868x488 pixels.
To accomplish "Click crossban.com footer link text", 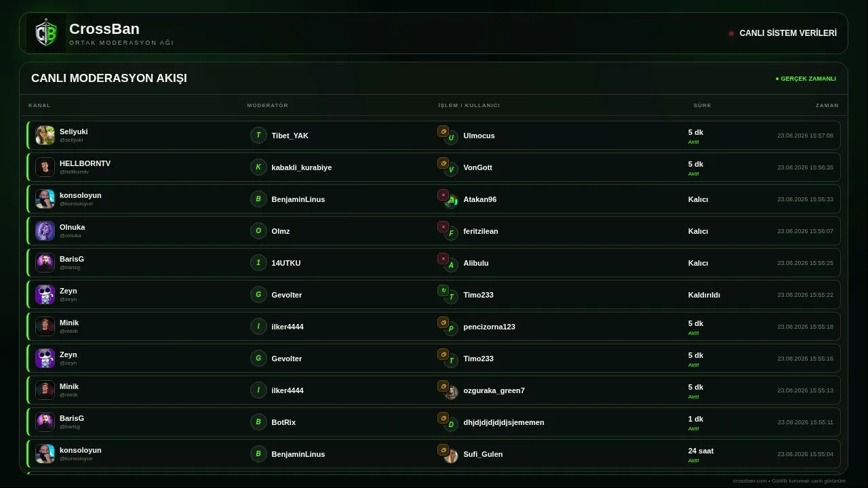I will point(750,481).
